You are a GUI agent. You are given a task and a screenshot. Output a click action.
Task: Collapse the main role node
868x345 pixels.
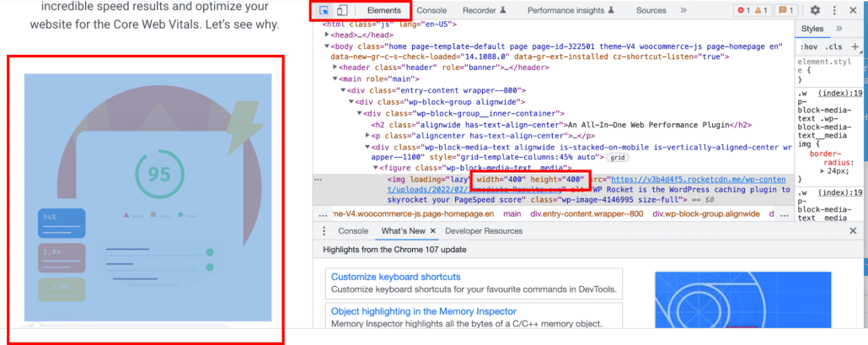[335, 79]
